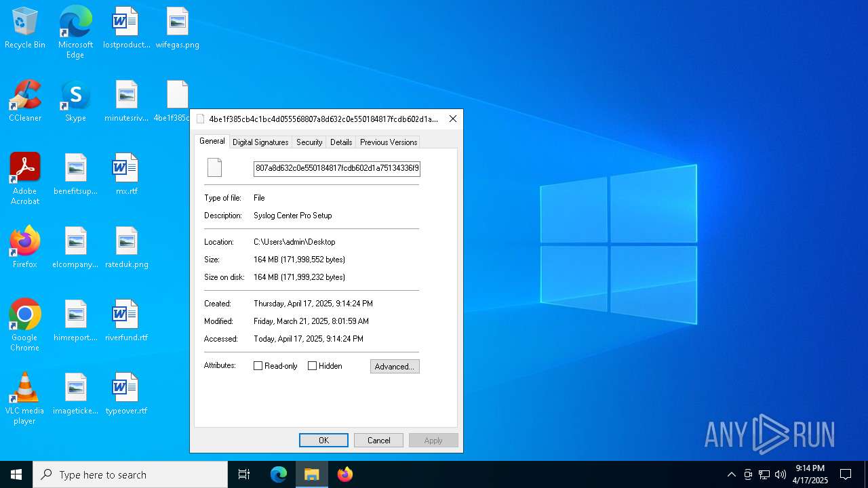
Task: Select the VLC media player shortcut
Action: [25, 399]
